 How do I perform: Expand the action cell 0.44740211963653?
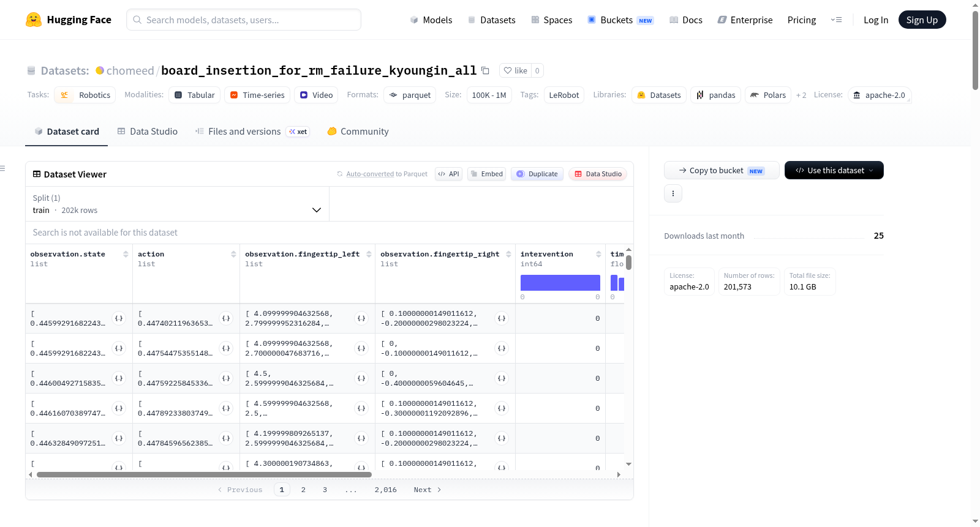point(226,318)
